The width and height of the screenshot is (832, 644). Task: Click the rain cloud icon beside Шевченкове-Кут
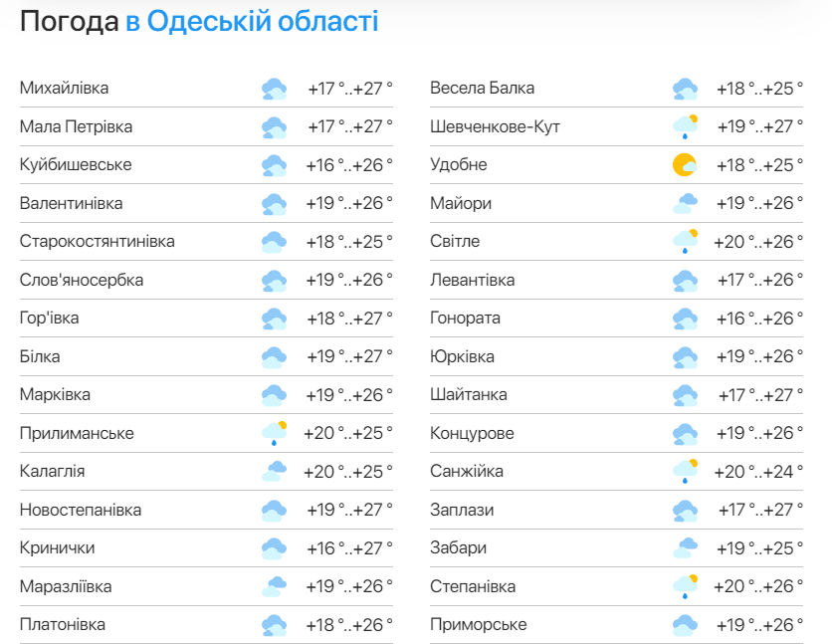click(x=685, y=126)
